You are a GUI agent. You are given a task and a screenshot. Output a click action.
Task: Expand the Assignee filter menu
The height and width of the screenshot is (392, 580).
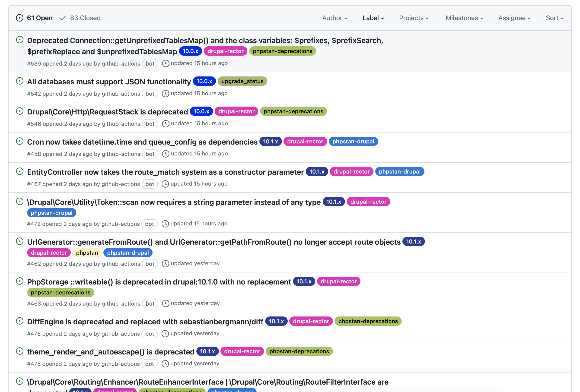pos(514,18)
